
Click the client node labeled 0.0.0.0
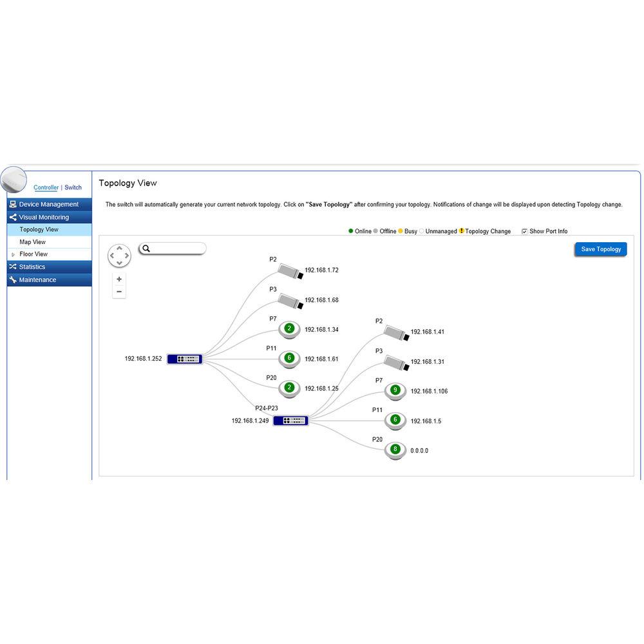pyautogui.click(x=395, y=450)
